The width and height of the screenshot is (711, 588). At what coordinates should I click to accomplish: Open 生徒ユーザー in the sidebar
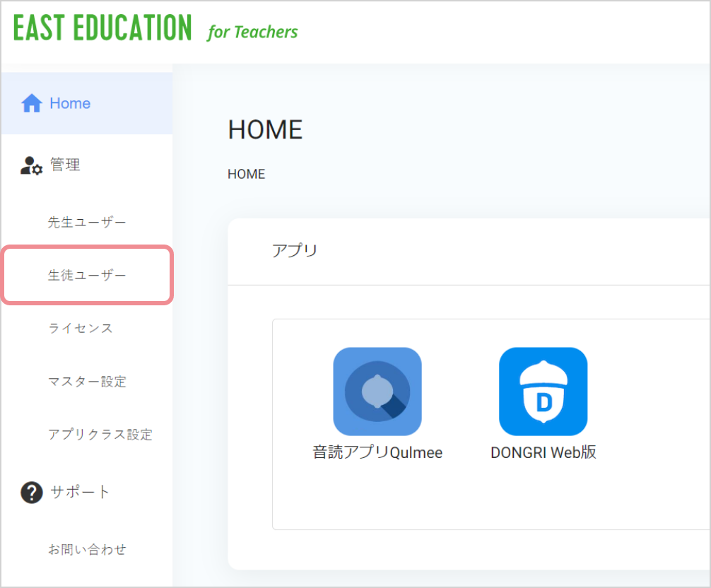click(87, 275)
